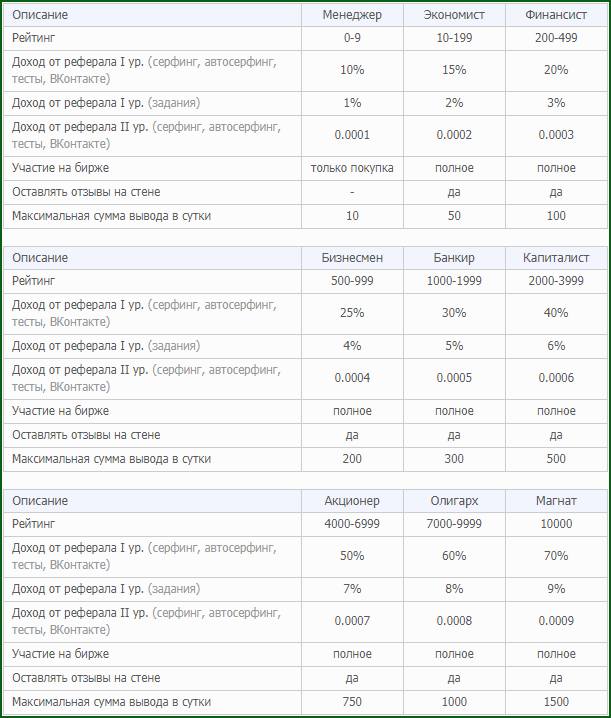611x718 pixels.
Task: Click the rating cell 0-9
Action: coord(352,38)
